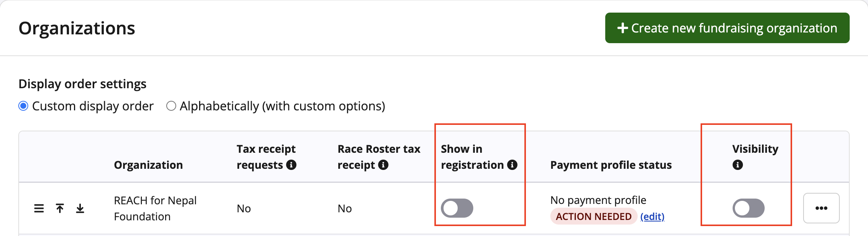Click info icon under Visibility header
The image size is (868, 236).
pos(738,165)
